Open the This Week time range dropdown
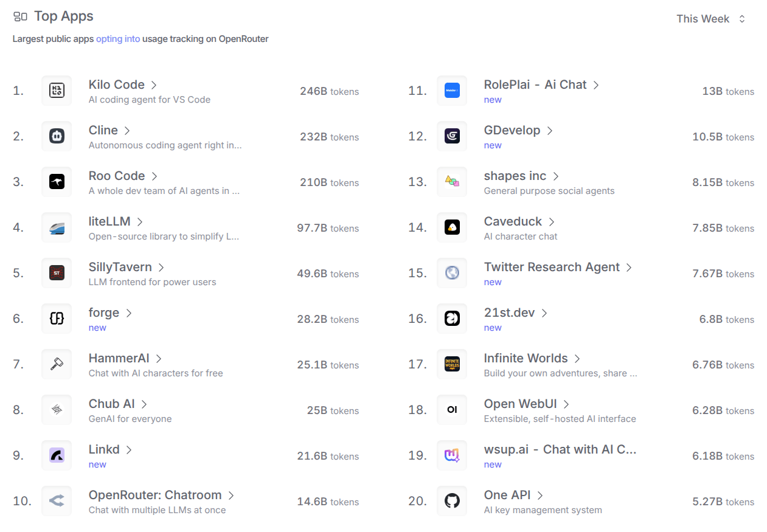 710,19
